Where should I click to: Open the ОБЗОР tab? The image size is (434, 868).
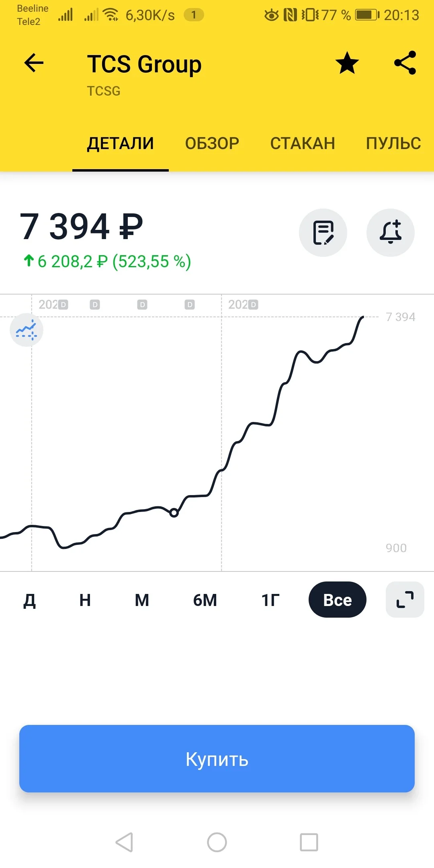212,143
